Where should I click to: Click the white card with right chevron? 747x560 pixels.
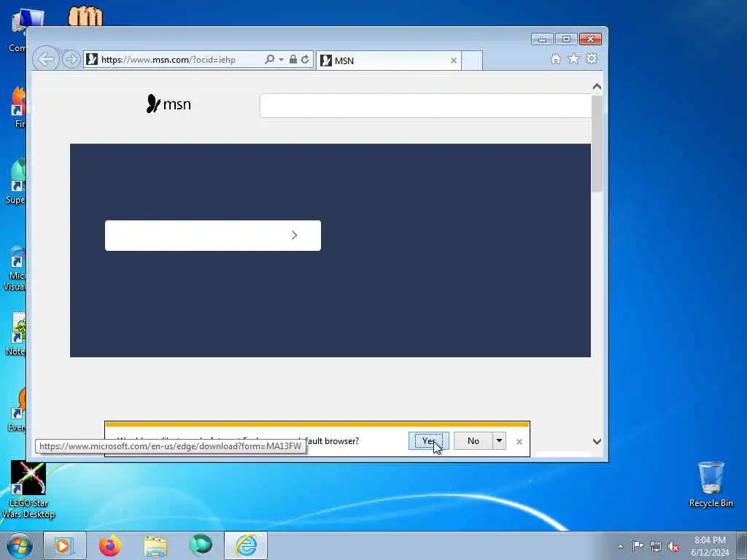(x=213, y=236)
